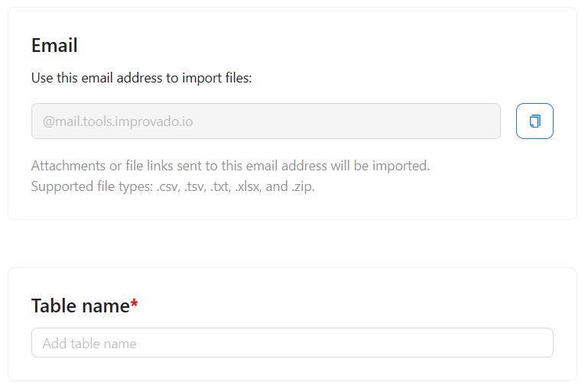Copy the import email address

534,121
